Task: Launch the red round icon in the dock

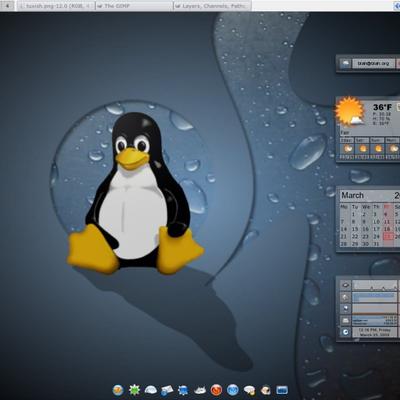Action: coord(216,390)
